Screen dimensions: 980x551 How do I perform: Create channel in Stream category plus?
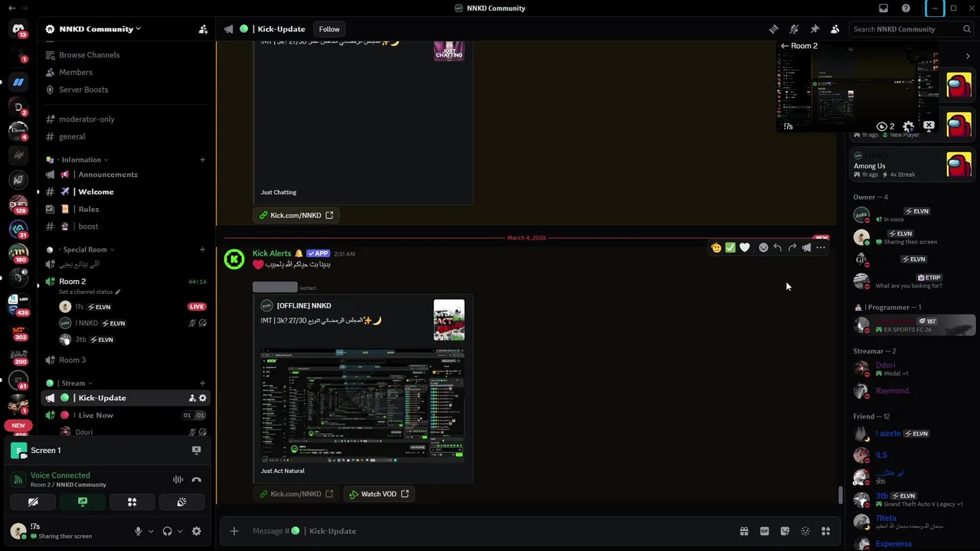pos(202,383)
